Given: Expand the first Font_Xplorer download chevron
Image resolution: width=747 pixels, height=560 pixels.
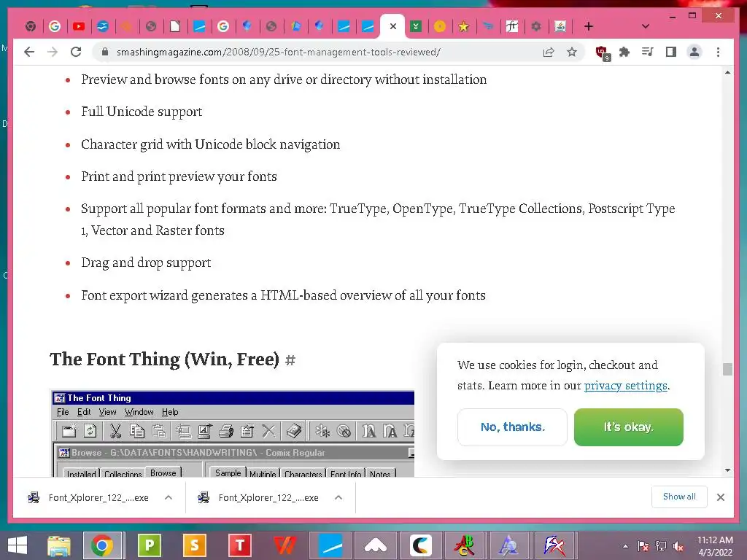Looking at the screenshot, I should [x=169, y=497].
